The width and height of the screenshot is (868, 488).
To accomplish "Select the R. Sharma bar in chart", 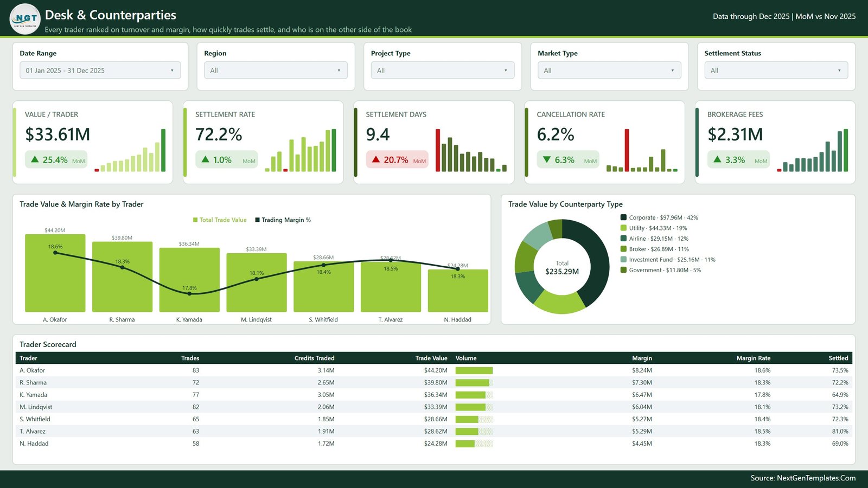I will tap(122, 277).
